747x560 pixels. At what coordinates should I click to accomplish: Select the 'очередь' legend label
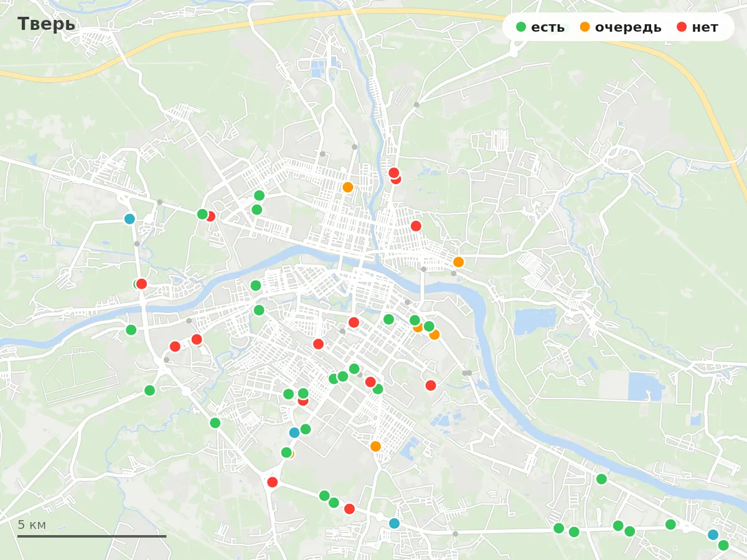(628, 27)
